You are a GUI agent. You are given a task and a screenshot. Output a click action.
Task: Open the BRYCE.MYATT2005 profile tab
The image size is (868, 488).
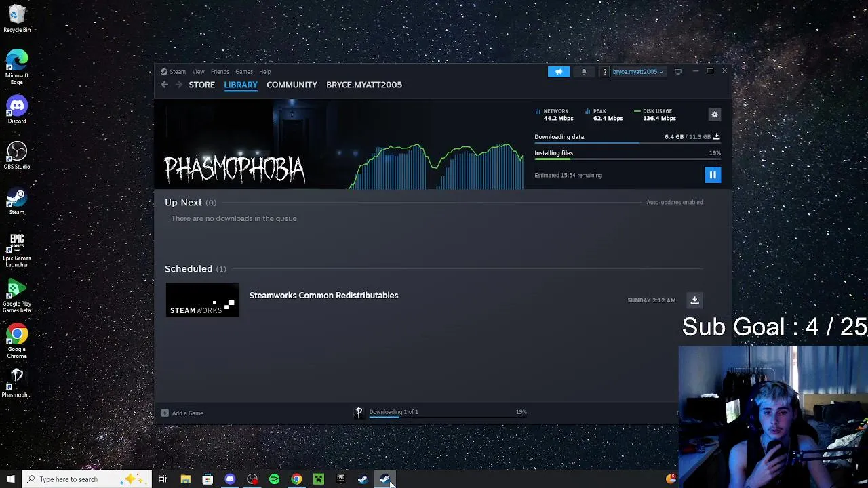(x=364, y=85)
